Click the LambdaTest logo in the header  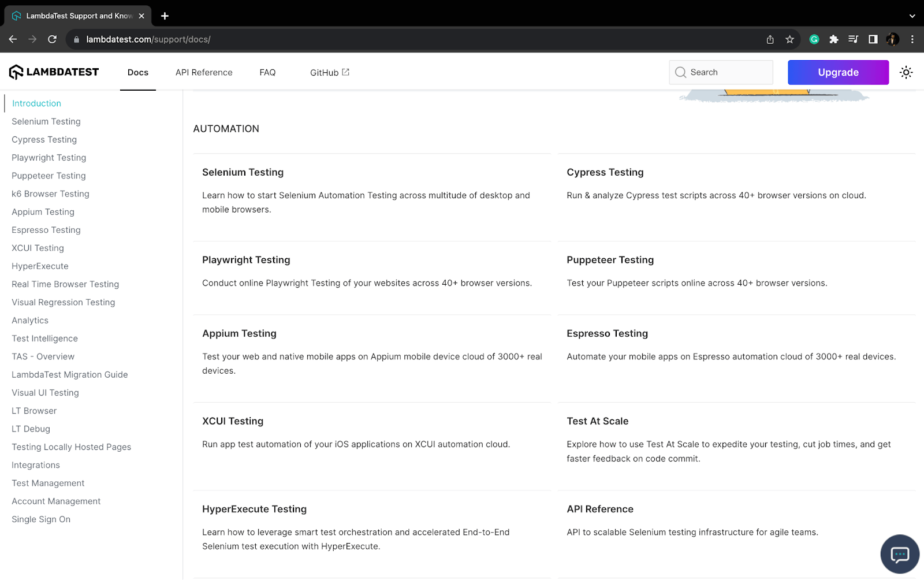54,72
